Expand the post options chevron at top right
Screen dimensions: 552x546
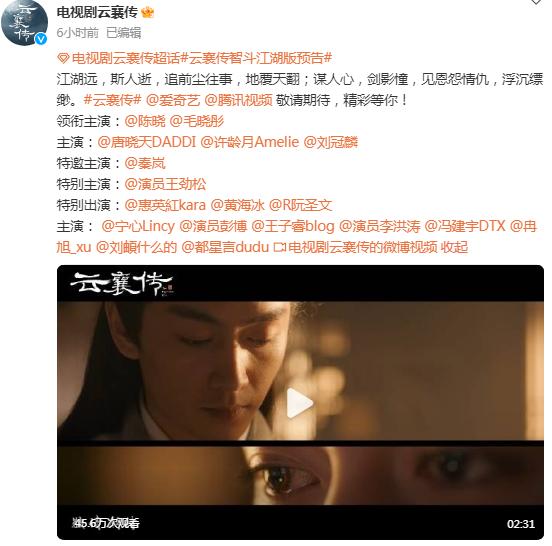[x=536, y=2]
